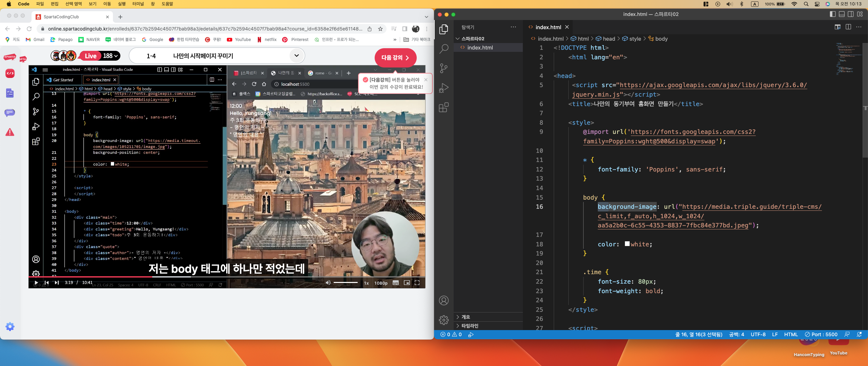Enter video fullscreen mode
Screen dimensions: 868x366
(417, 283)
